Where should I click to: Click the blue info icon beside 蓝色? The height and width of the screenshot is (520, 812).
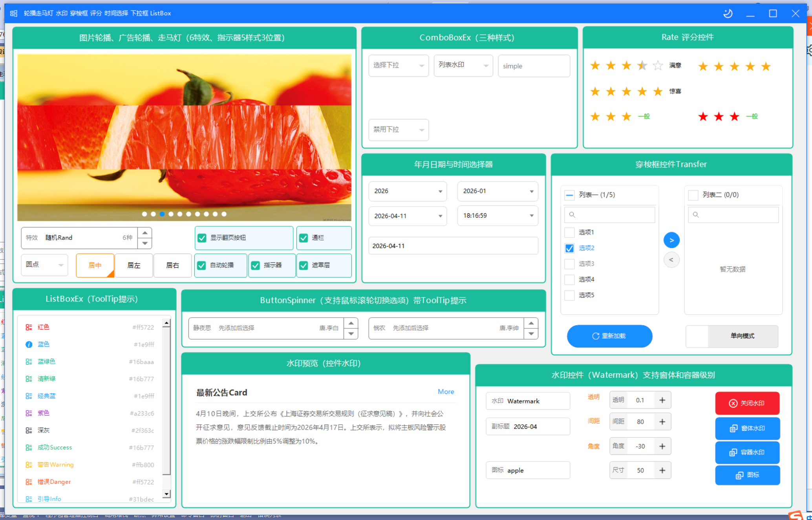[x=29, y=344]
